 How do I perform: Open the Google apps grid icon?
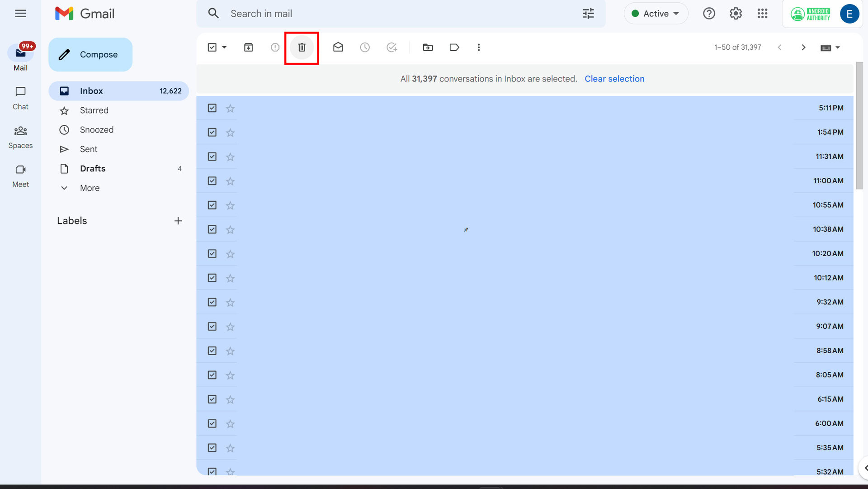point(762,14)
